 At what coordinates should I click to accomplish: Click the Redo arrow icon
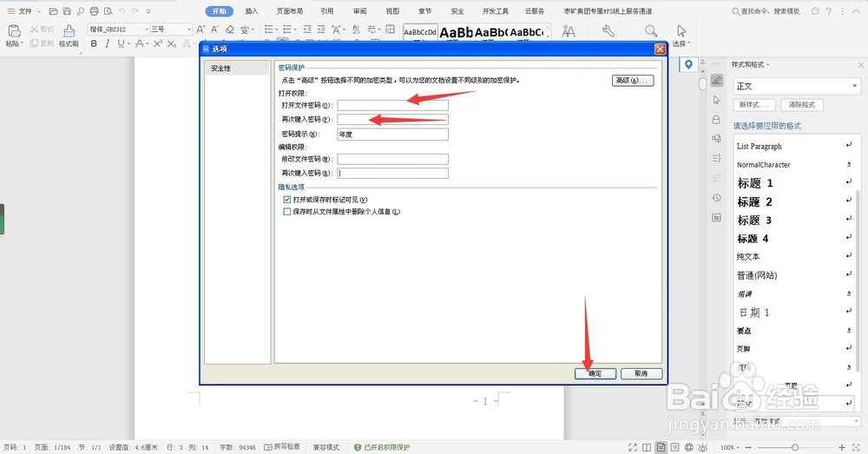pos(135,11)
